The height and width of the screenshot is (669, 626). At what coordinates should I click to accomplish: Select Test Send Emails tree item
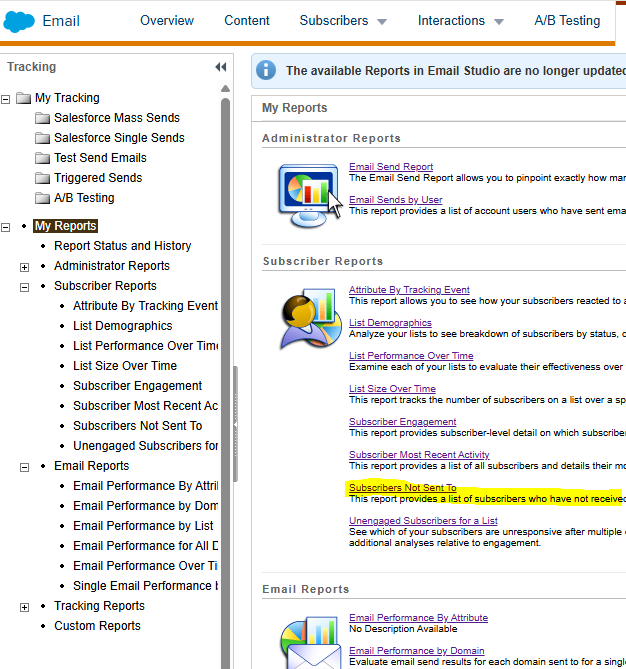point(100,158)
